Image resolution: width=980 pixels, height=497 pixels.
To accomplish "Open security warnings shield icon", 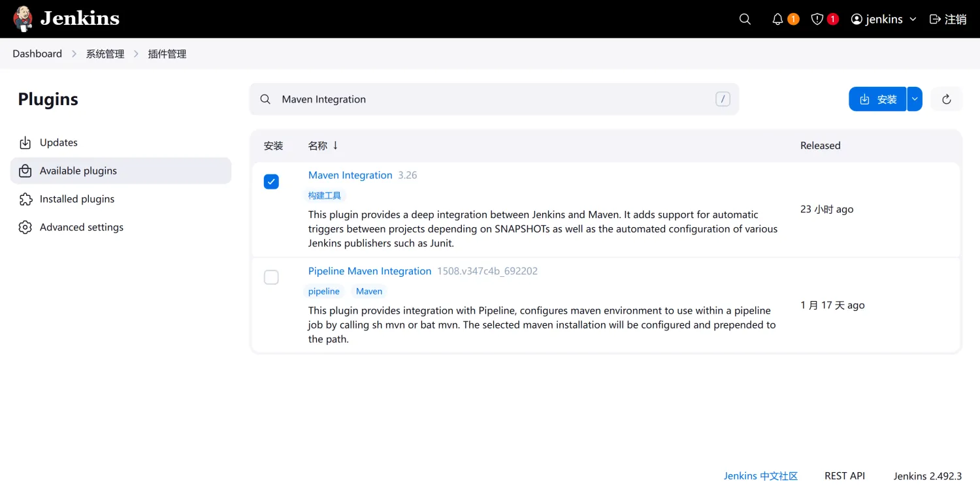I will coord(817,19).
